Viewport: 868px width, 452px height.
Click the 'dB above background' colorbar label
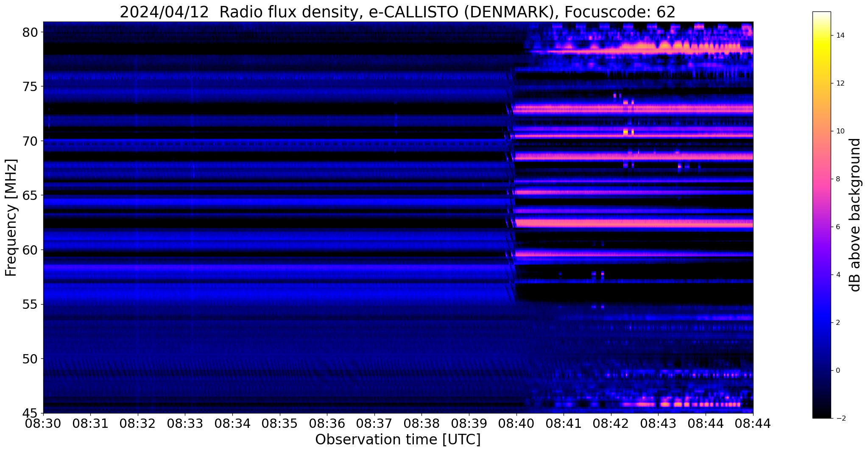855,215
